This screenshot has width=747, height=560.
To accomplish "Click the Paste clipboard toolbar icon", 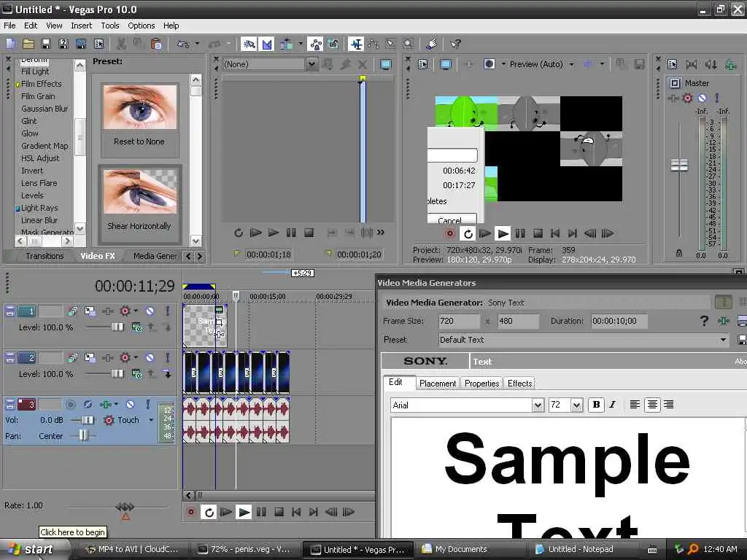I will 156,44.
